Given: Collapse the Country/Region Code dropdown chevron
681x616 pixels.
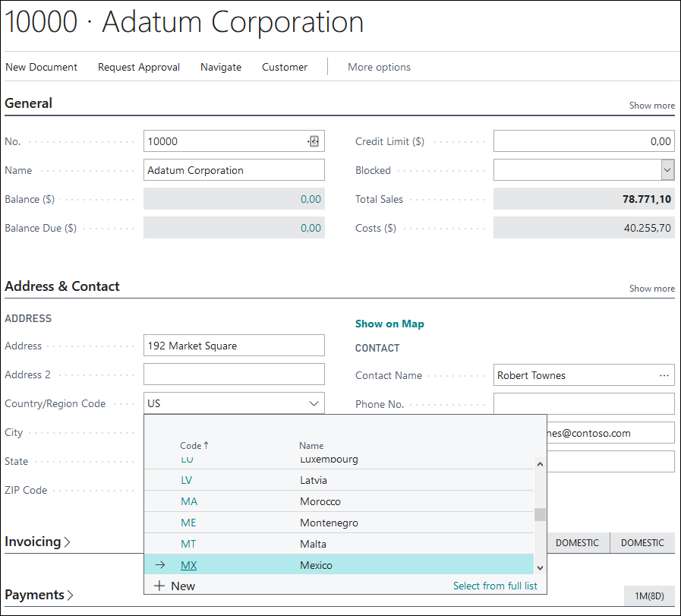Looking at the screenshot, I should (x=314, y=403).
